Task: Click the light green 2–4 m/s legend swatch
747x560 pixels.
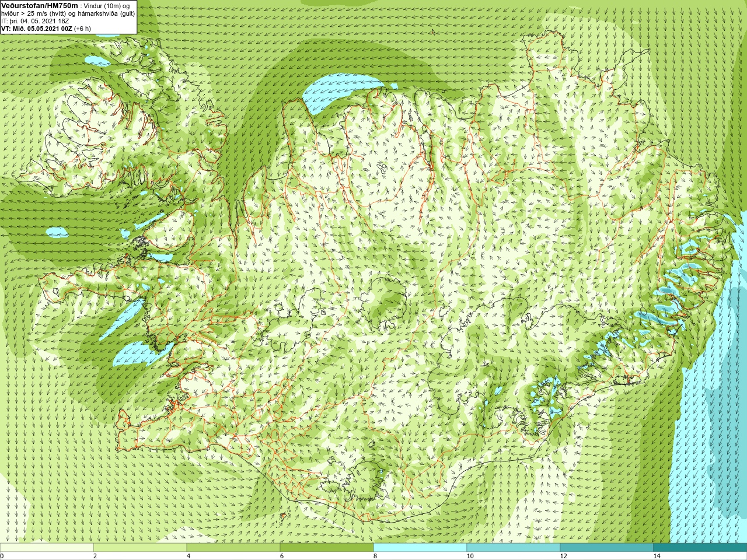Action: [x=140, y=548]
